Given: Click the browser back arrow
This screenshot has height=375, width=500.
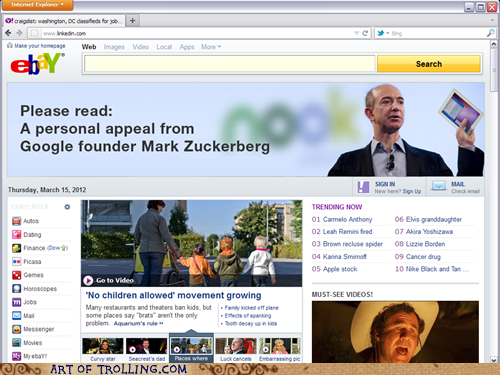Looking at the screenshot, I should [8, 33].
